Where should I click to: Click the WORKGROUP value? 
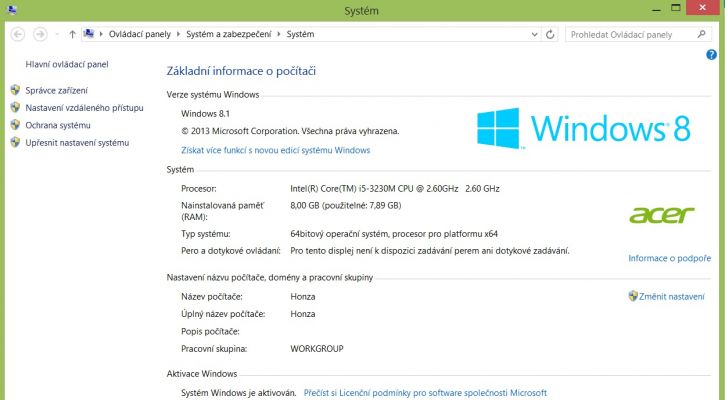click(317, 349)
